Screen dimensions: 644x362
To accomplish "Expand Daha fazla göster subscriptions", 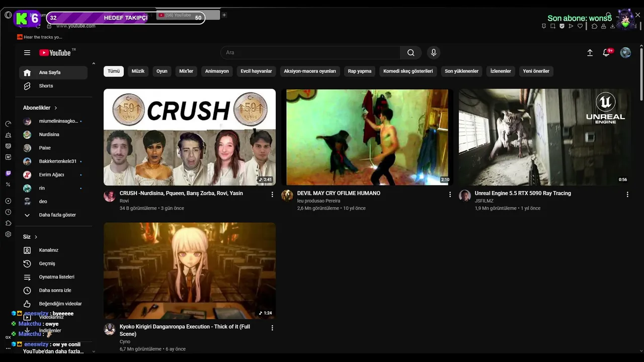I will (53, 215).
